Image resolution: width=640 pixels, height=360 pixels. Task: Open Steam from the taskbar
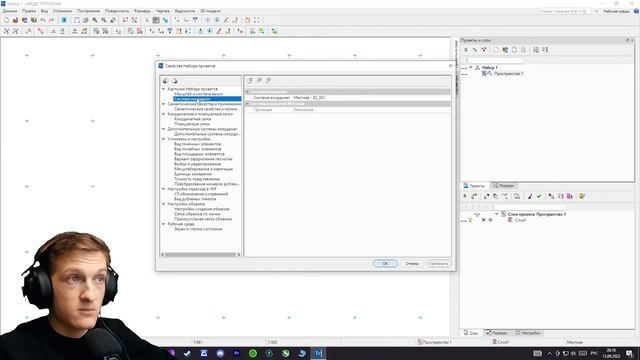click(x=187, y=353)
